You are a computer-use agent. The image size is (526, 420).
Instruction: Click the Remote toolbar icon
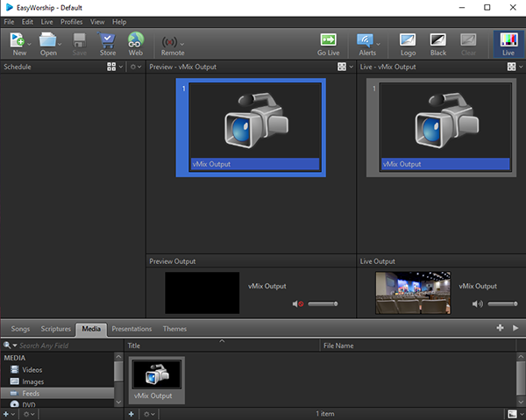(x=172, y=41)
